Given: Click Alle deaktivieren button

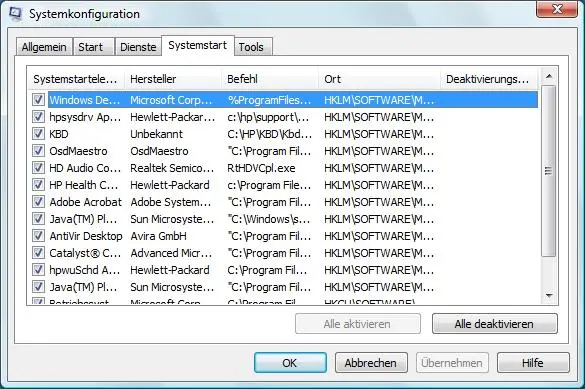Looking at the screenshot, I should (495, 324).
